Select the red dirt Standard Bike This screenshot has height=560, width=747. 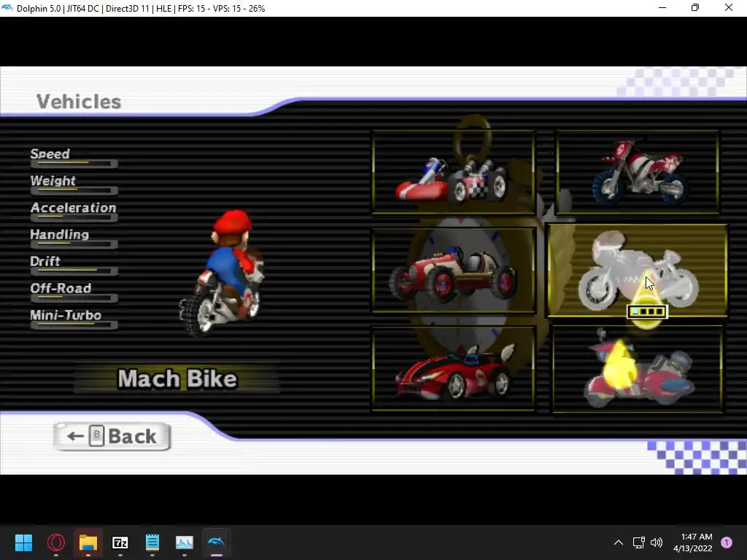[x=638, y=171]
